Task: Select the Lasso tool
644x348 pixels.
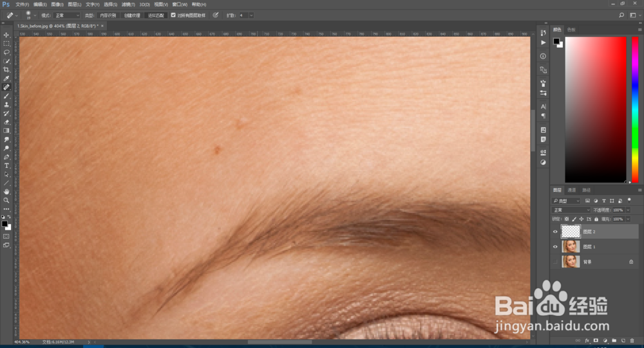Action: pos(6,52)
